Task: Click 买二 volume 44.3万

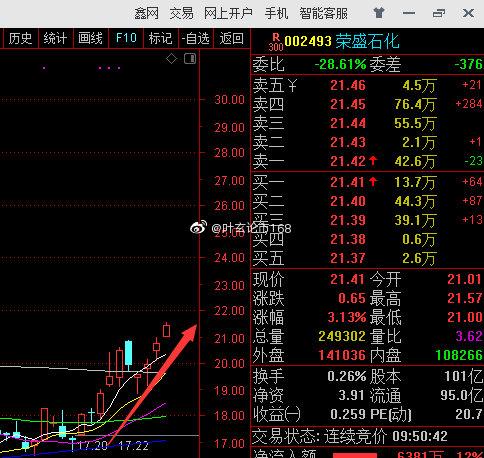Action: point(415,201)
